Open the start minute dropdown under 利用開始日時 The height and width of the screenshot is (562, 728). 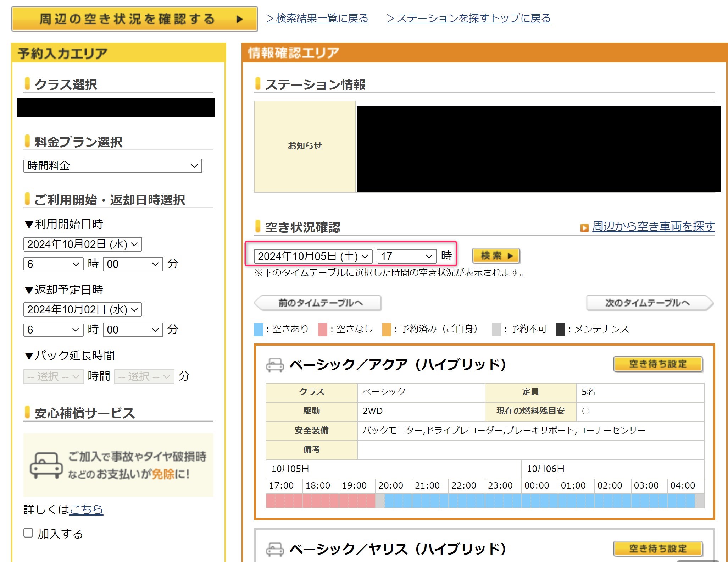133,264
